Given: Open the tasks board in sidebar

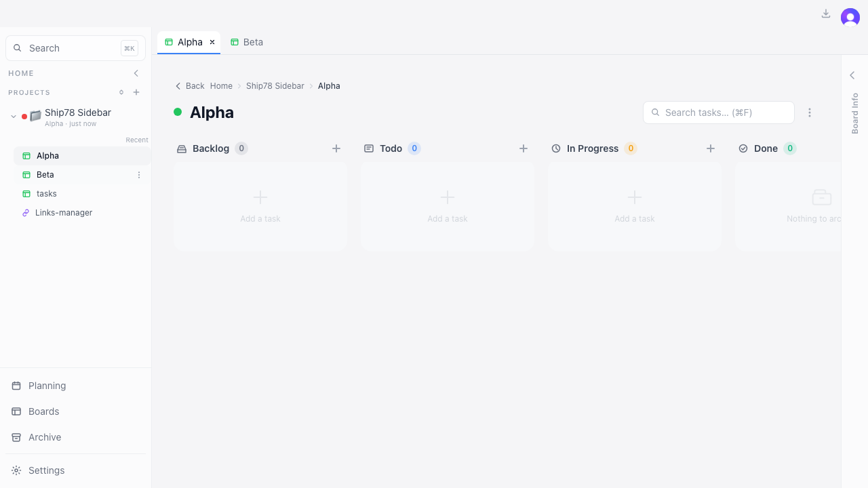Looking at the screenshot, I should tap(82, 194).
